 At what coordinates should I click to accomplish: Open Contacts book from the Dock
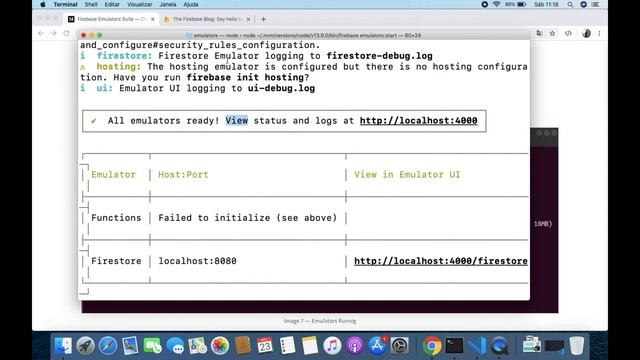[242, 346]
